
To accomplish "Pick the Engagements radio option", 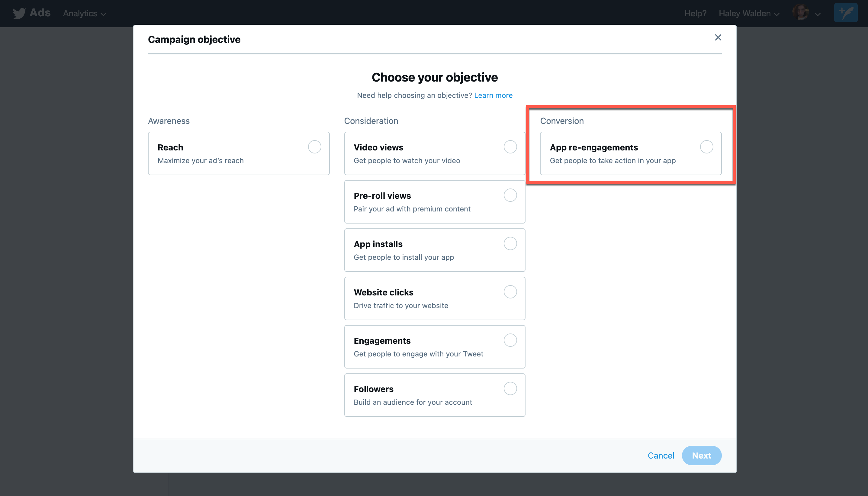I will tap(510, 340).
